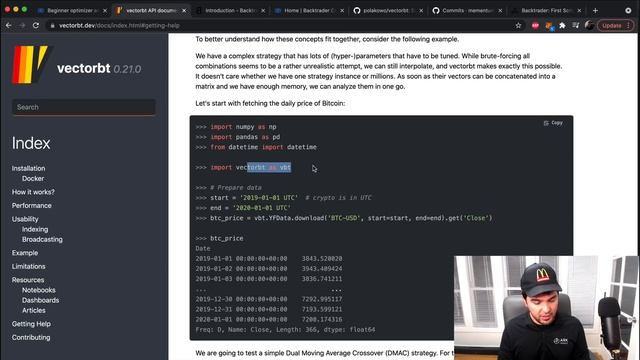Go back to the previous page
640x360 pixels.
[x=9, y=25]
